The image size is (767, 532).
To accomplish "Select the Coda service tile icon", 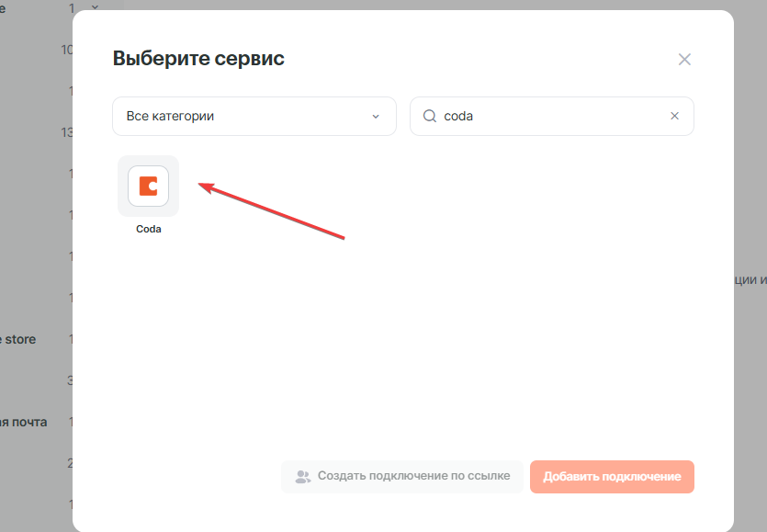I will point(148,186).
